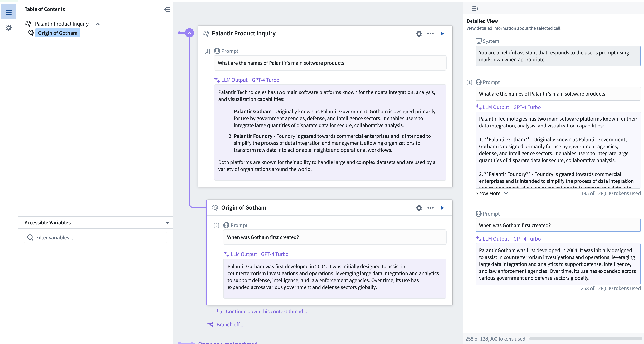The width and height of the screenshot is (644, 344).
Task: Click the Palantir Product Inquiry menu item
Action: pos(62,23)
